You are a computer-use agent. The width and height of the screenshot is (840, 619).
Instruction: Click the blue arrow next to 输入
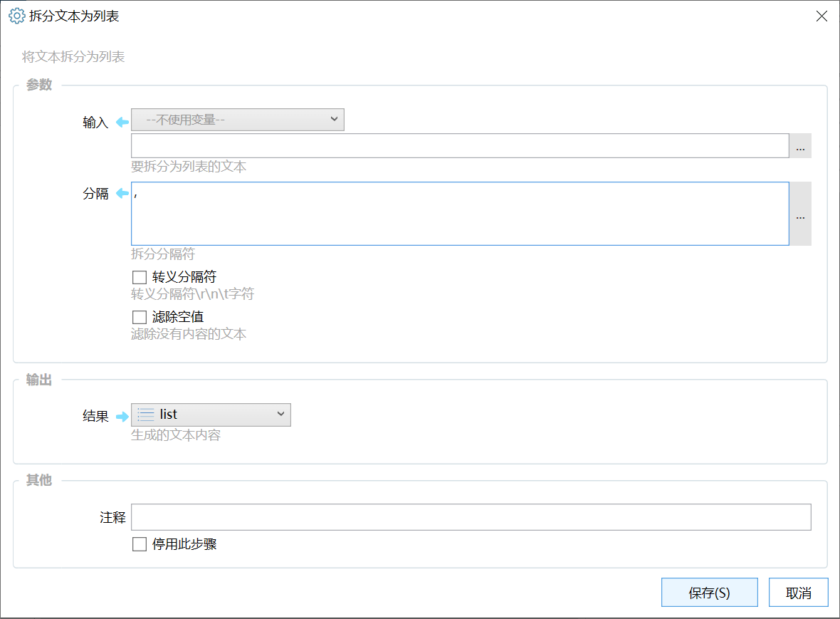[122, 123]
